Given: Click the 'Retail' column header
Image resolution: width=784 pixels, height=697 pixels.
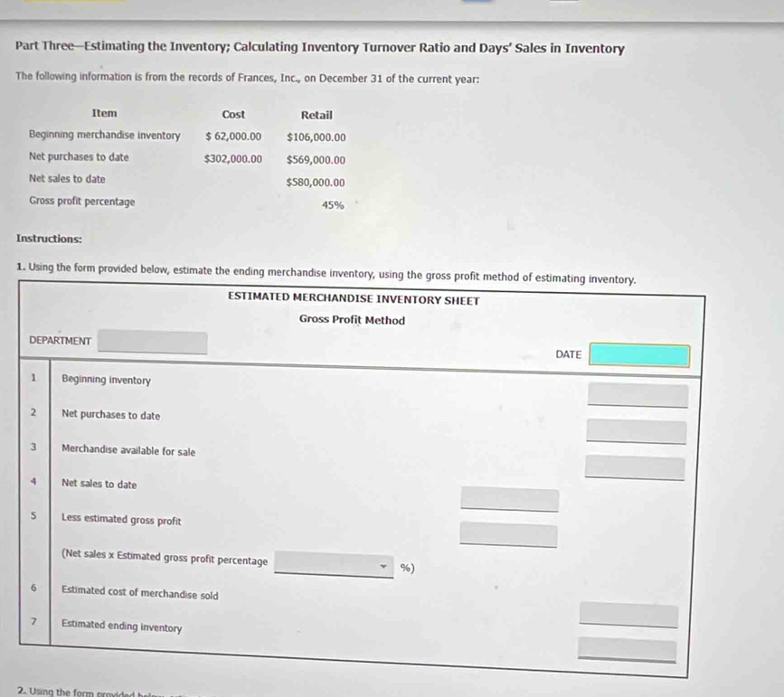Looking at the screenshot, I should 316,115.
